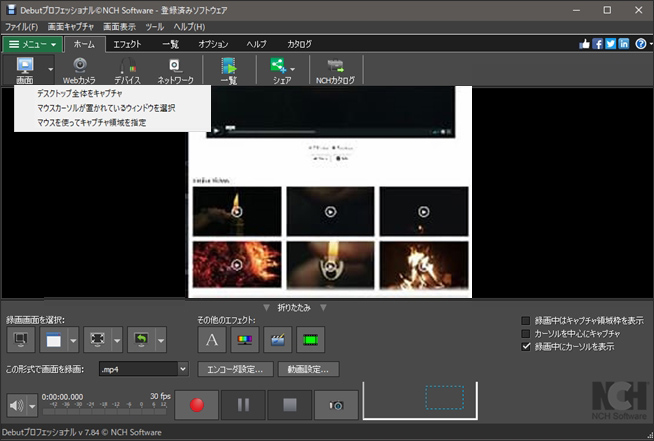Switch to the 一覧 tab
Screen dimensions: 654x441
pyautogui.click(x=170, y=44)
